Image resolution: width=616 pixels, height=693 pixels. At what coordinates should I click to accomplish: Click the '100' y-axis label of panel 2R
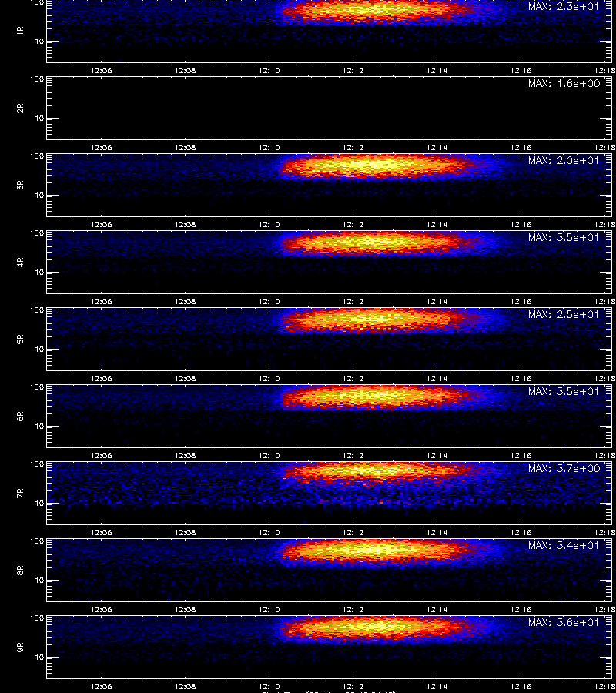point(37,79)
